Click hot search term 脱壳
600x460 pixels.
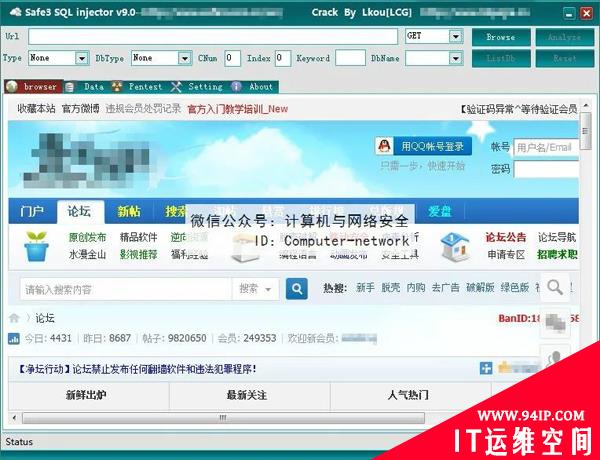(x=391, y=288)
